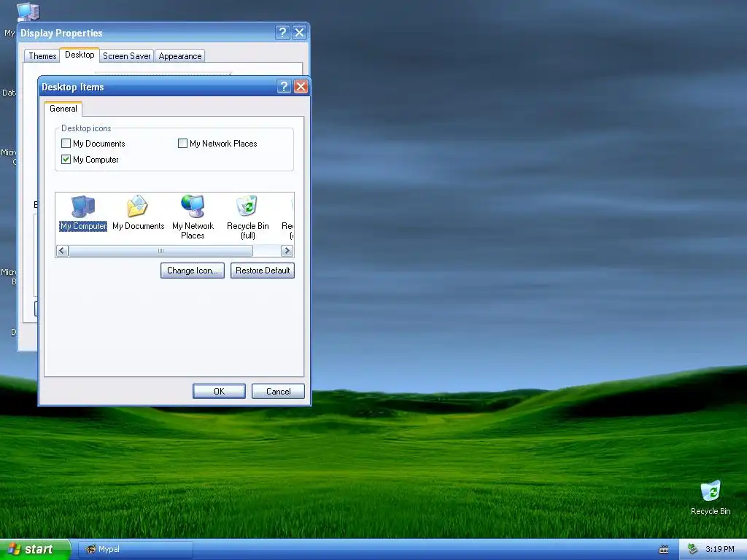Viewport: 747px width, 560px height.
Task: Click the help button in Desktop Items
Action: pyautogui.click(x=284, y=87)
